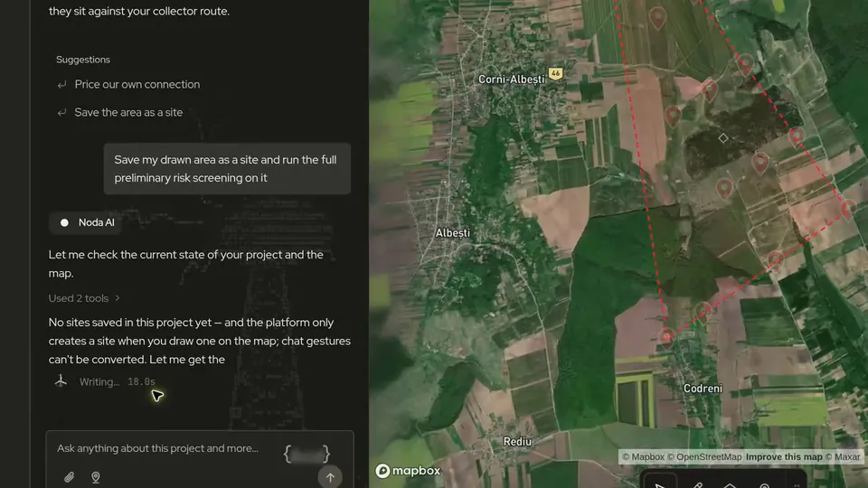Image resolution: width=868 pixels, height=488 pixels.
Task: Click the paperclip attach icon
Action: pyautogui.click(x=70, y=477)
